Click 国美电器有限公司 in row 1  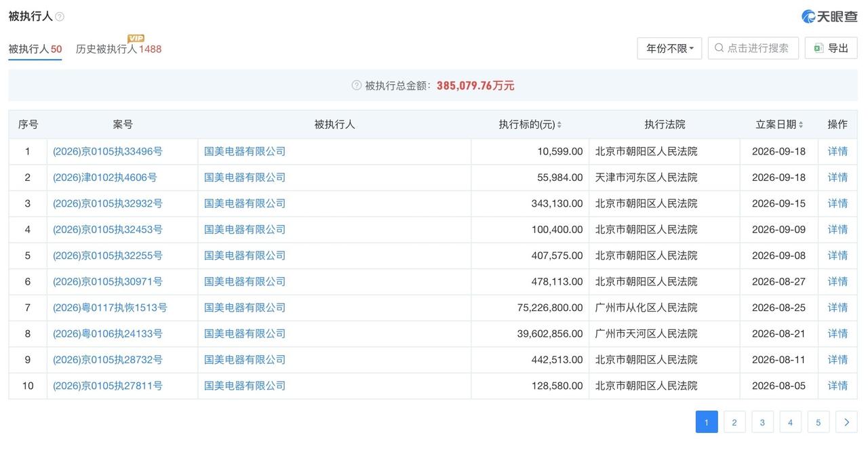click(245, 151)
